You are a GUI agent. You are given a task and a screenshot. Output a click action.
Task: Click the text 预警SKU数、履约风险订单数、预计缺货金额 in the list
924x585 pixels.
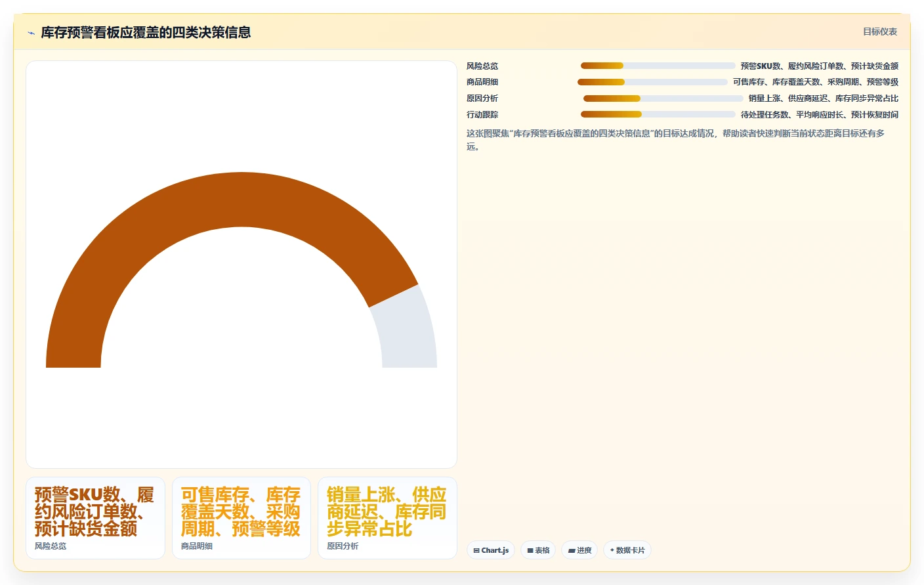[x=820, y=66]
